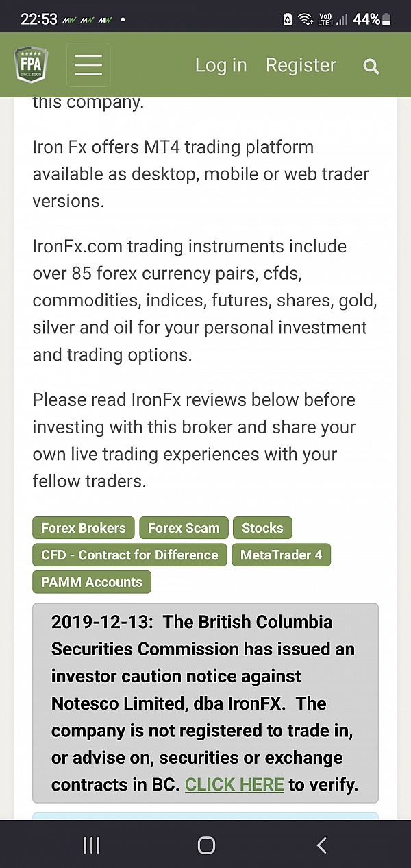The height and width of the screenshot is (868, 411).
Task: Open the PAMM Accounts tag
Action: pos(92,582)
